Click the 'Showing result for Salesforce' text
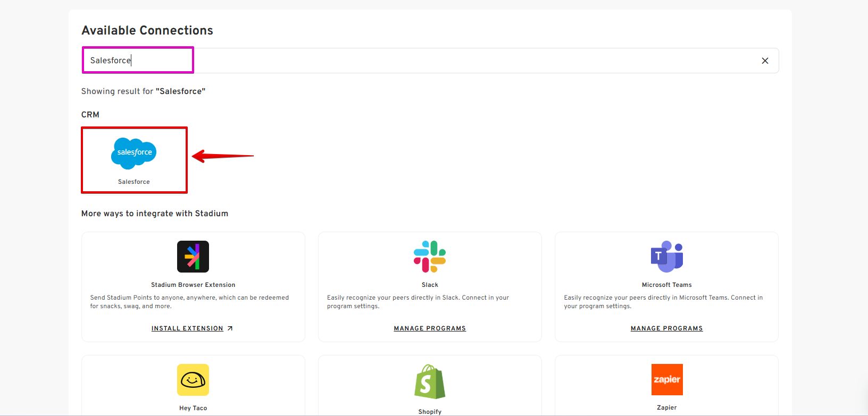 (x=143, y=91)
